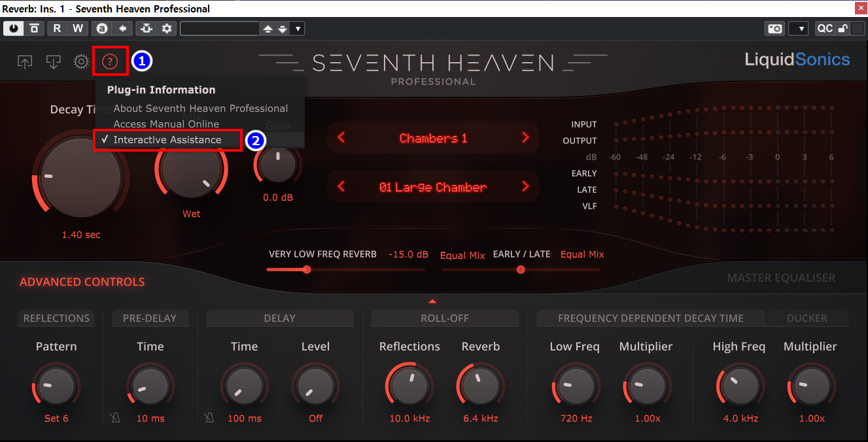The height and width of the screenshot is (442, 868).
Task: Toggle the Pre-Delay tempo sync metronome icon
Action: [116, 418]
